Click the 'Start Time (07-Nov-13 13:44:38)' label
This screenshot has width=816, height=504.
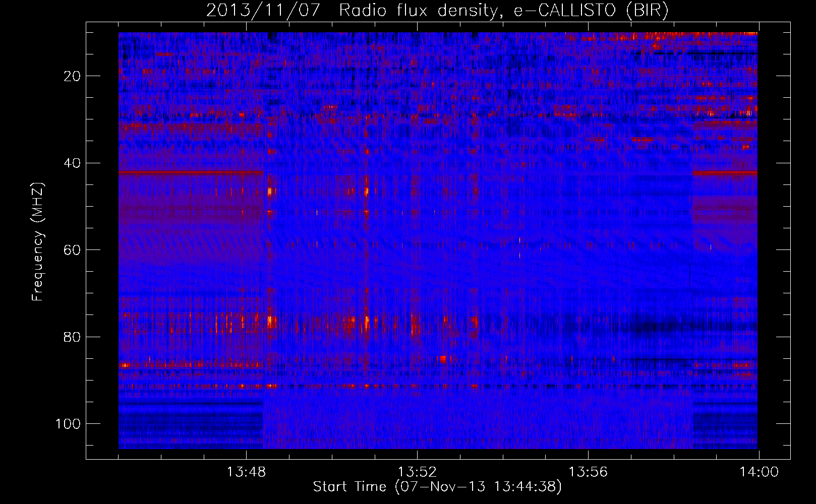(437, 487)
